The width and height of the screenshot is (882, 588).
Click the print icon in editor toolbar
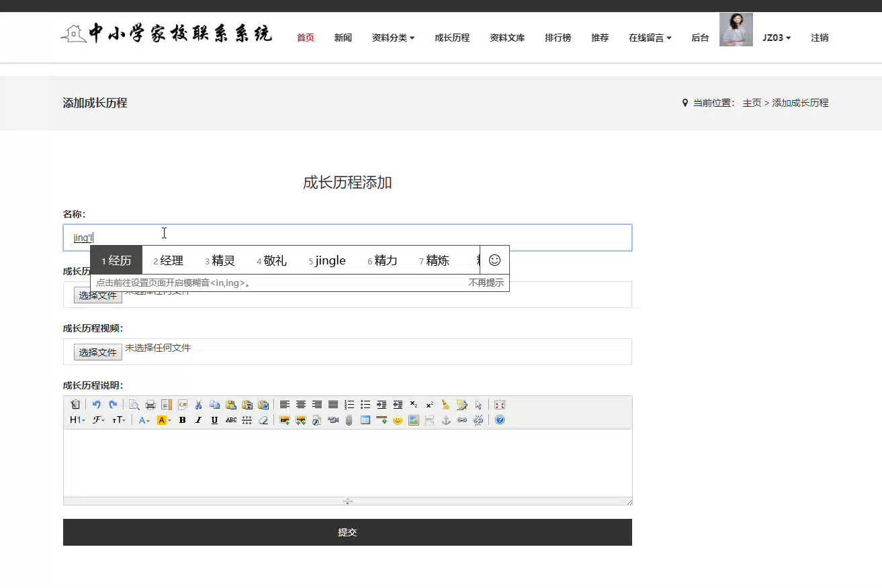point(150,405)
